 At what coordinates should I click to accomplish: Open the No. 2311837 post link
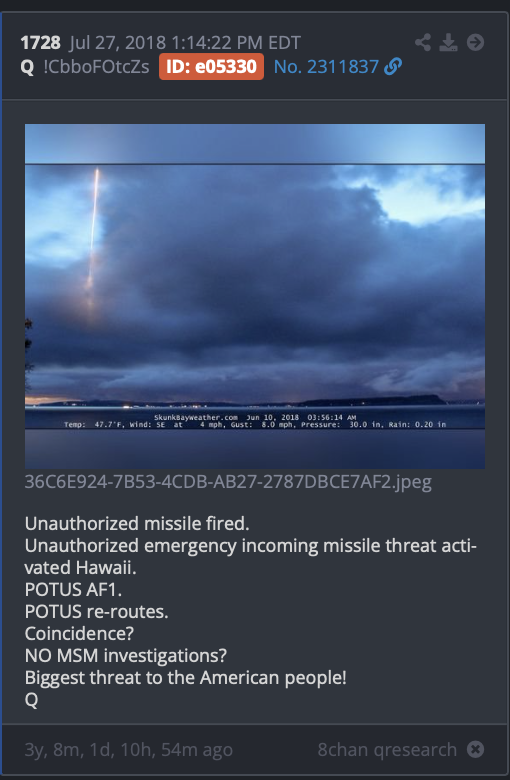[x=326, y=67]
